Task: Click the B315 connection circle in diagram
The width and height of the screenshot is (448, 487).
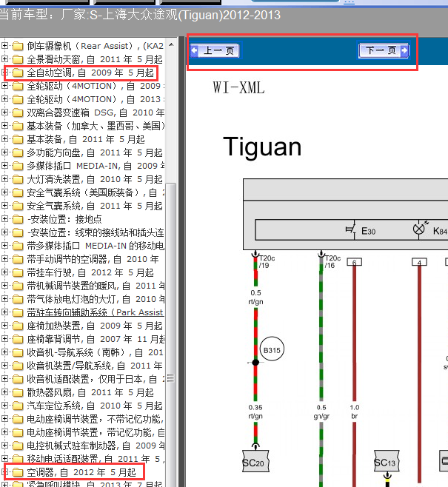Action: click(272, 349)
